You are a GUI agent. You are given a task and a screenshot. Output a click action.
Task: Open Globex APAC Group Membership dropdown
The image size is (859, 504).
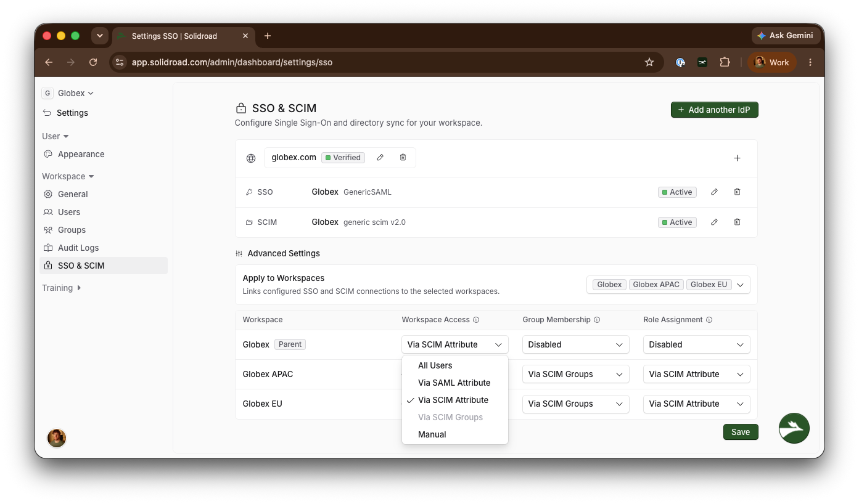pyautogui.click(x=576, y=374)
